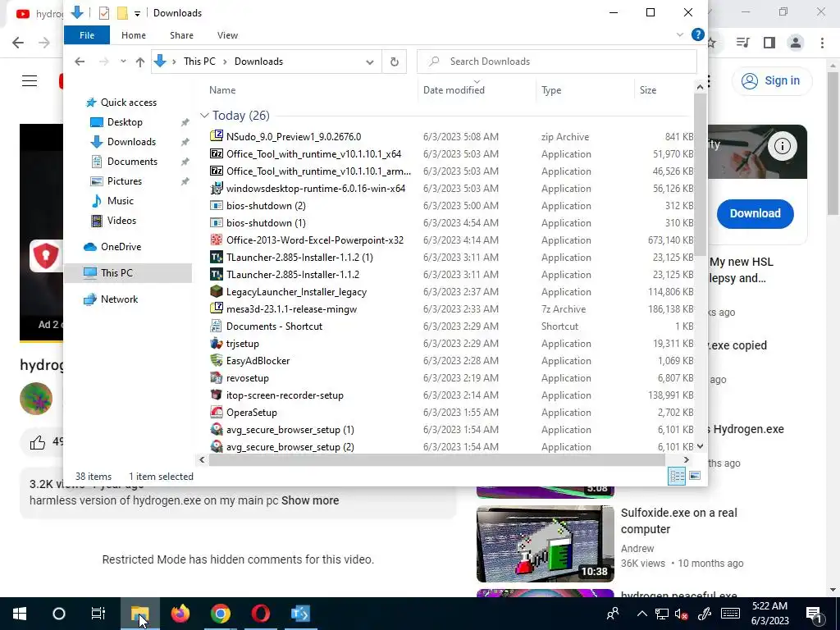Click the muted volume tray icon
Image resolution: width=840 pixels, height=630 pixels.
(682, 614)
